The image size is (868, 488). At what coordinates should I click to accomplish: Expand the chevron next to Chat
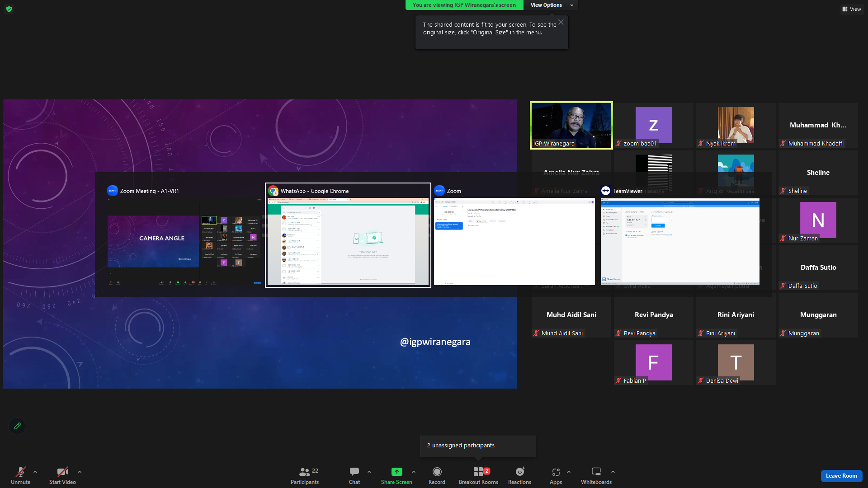click(369, 472)
